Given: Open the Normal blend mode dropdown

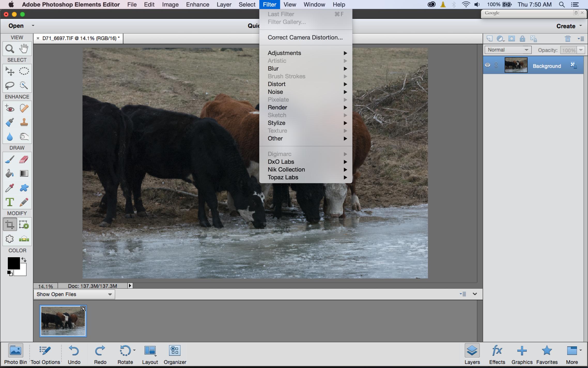Looking at the screenshot, I should point(507,50).
